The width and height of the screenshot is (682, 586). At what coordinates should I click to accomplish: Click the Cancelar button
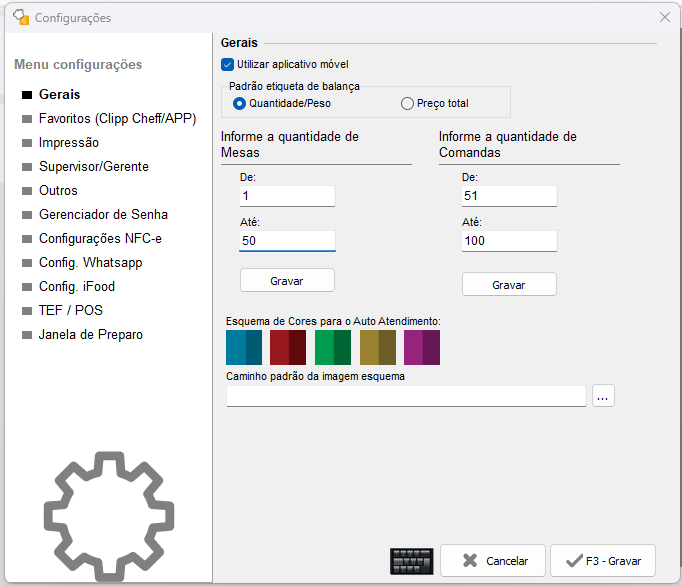tap(493, 561)
